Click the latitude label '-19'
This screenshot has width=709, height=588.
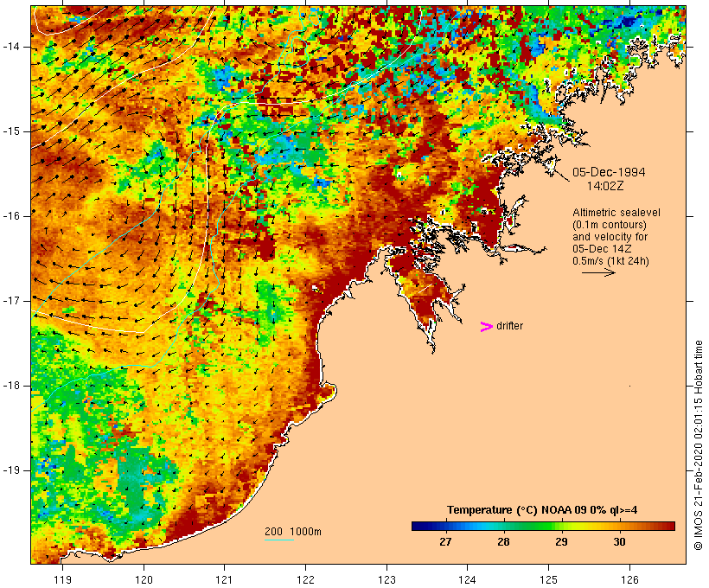(11, 470)
